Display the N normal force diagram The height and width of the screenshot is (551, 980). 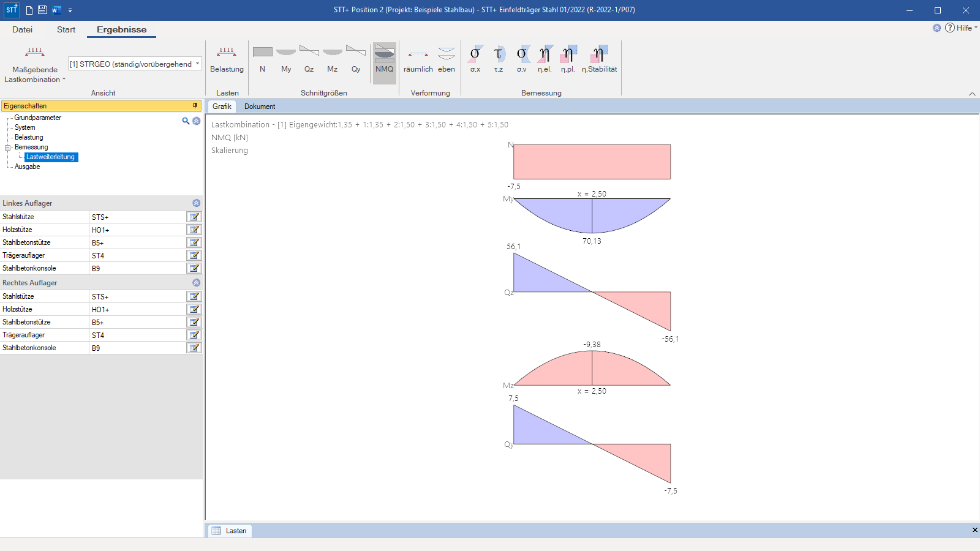pyautogui.click(x=262, y=59)
